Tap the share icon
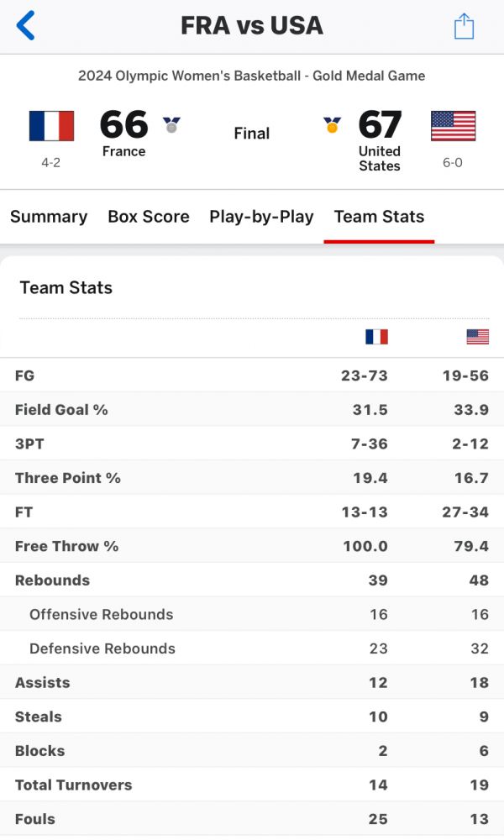The width and height of the screenshot is (504, 840). 464,27
